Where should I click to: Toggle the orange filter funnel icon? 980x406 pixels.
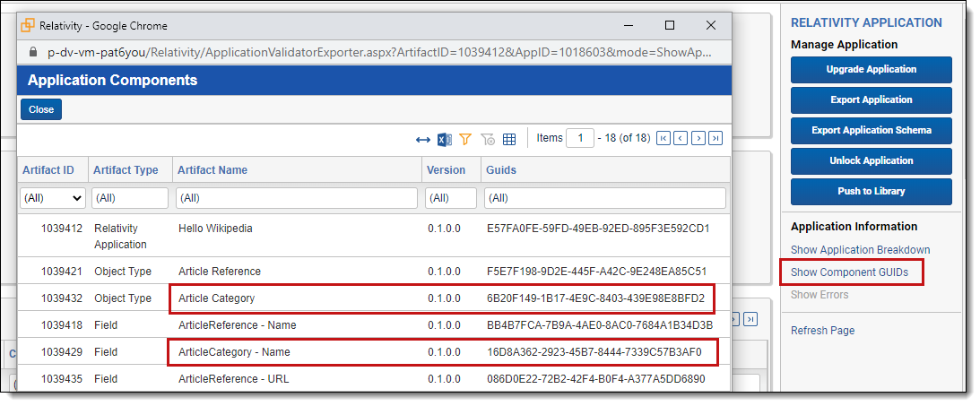[465, 139]
